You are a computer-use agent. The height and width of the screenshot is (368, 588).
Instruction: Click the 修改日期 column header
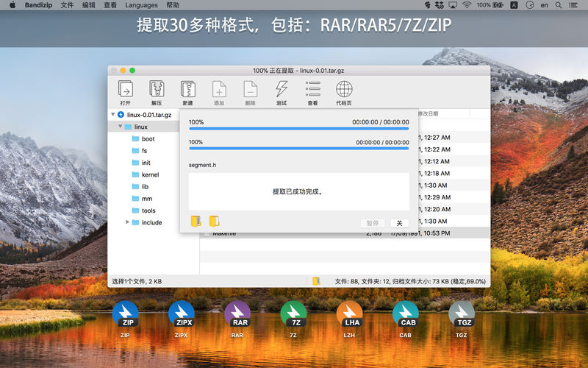(429, 113)
